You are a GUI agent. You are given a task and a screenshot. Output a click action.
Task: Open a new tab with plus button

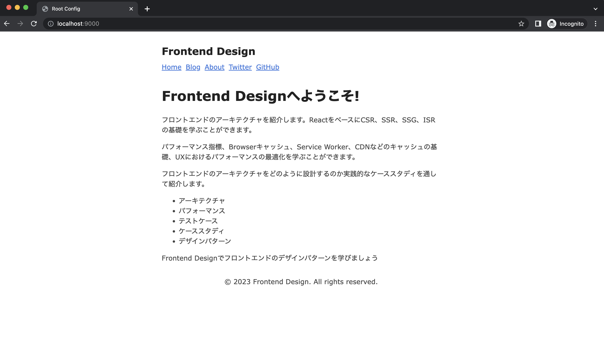point(147,9)
